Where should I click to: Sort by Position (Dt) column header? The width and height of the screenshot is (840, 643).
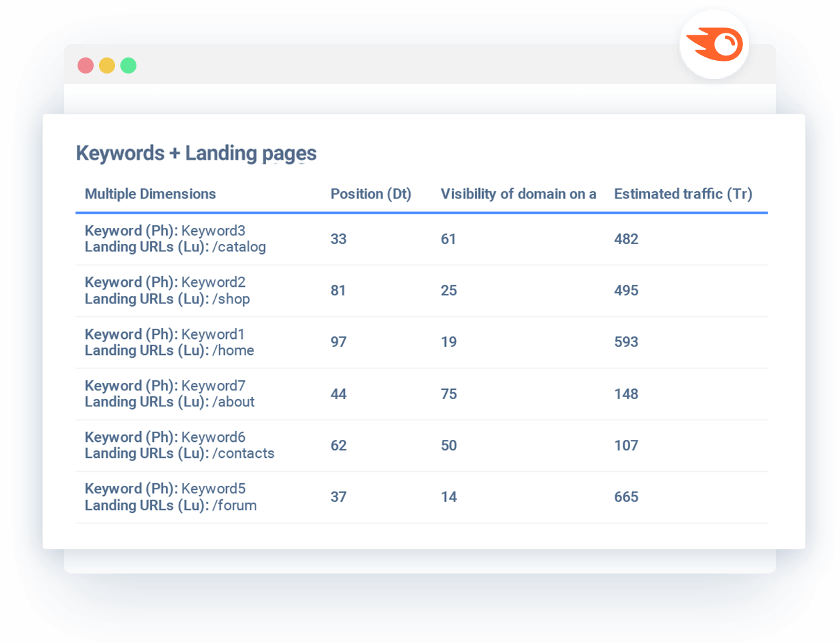371,194
